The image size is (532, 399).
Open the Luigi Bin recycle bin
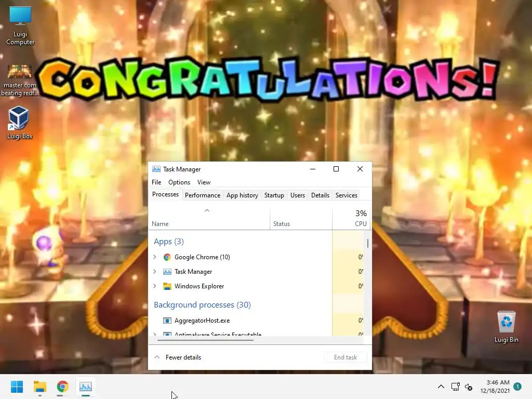click(x=506, y=327)
